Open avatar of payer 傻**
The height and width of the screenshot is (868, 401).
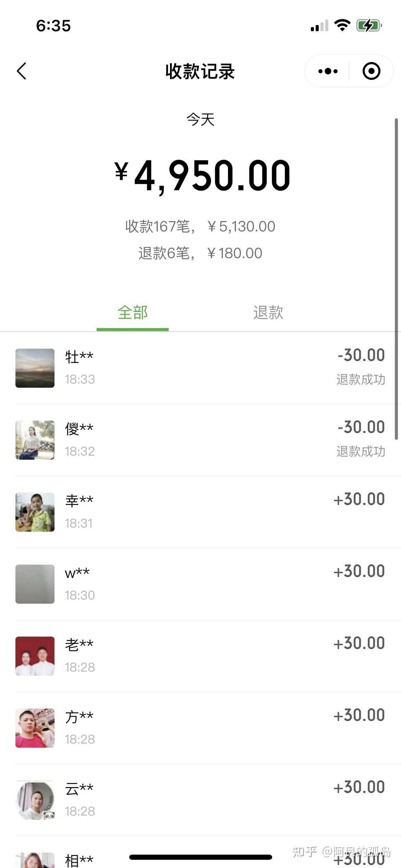[35, 440]
